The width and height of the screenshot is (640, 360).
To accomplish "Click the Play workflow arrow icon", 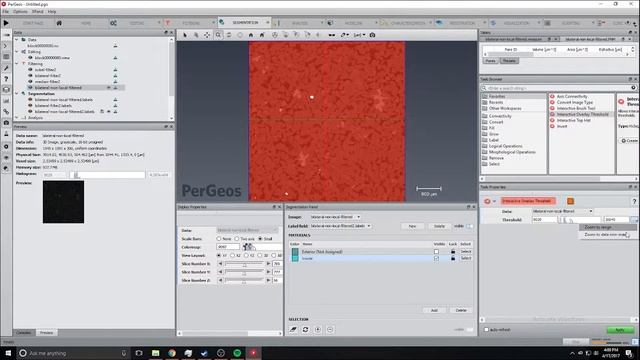I will pos(6,23).
